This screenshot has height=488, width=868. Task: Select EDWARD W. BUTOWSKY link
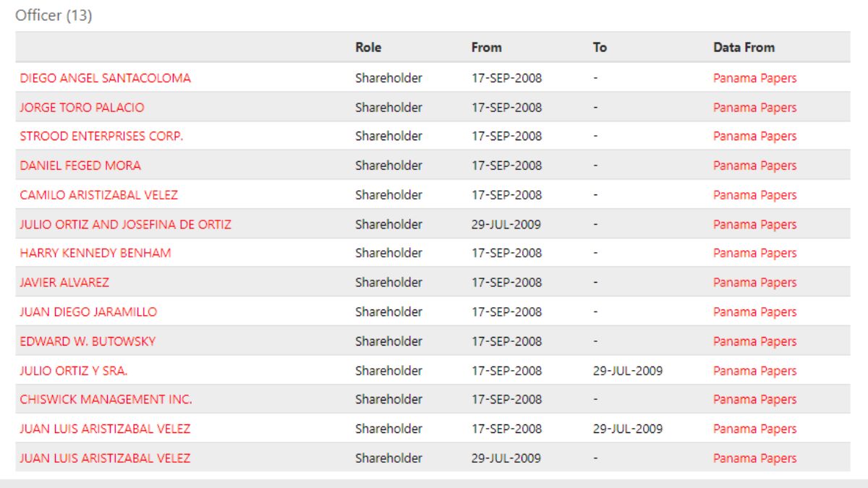click(88, 341)
